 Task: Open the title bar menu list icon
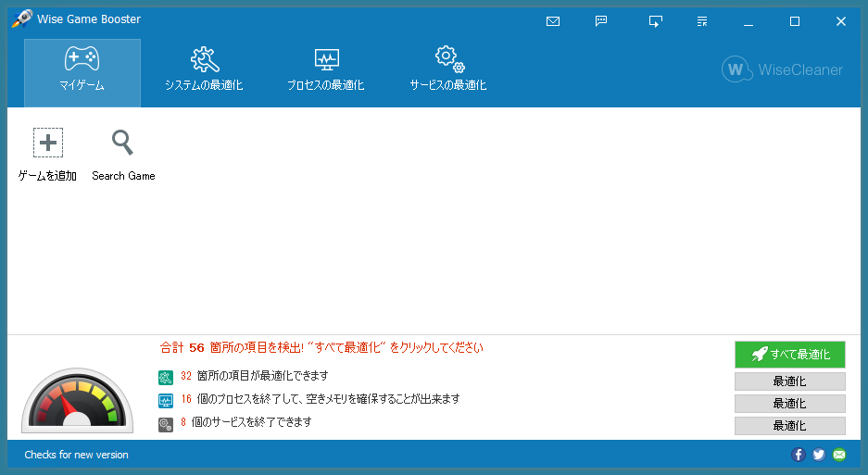(x=702, y=21)
